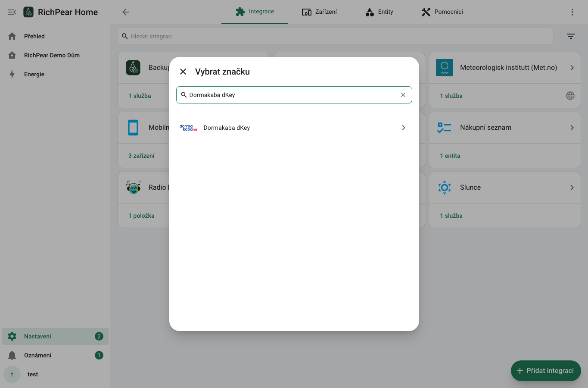Screen dimensions: 588x388
Task: Click the Nákupní seznam checklist icon
Action: [x=445, y=128]
